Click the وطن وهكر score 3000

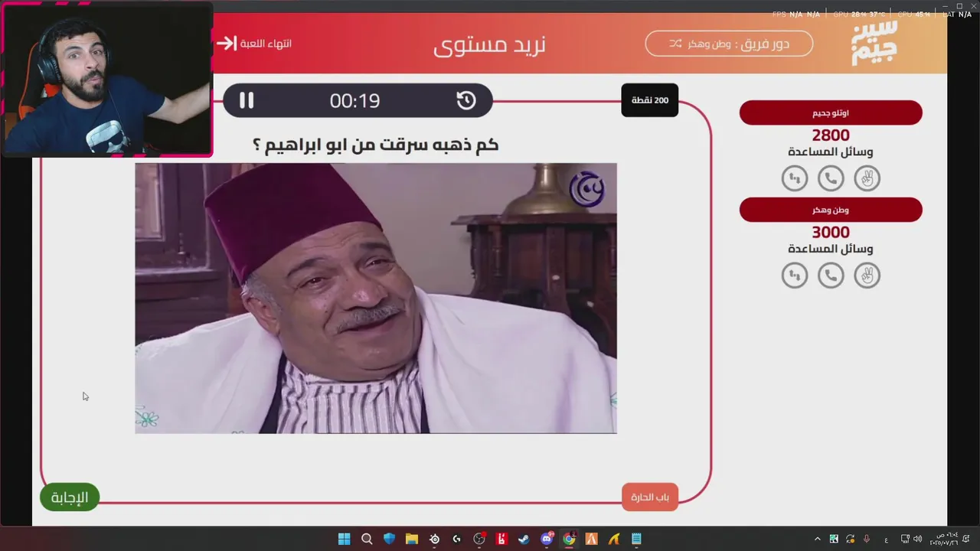(x=831, y=233)
